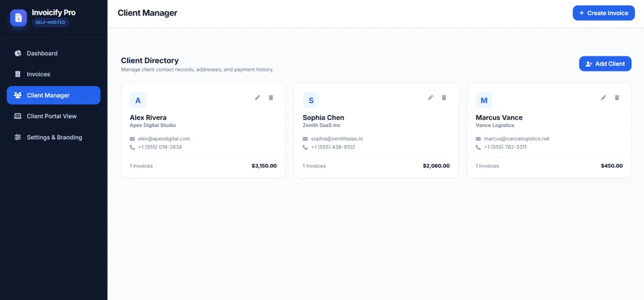Click the Client Manager people icon
This screenshot has width=644, height=300.
(18, 95)
